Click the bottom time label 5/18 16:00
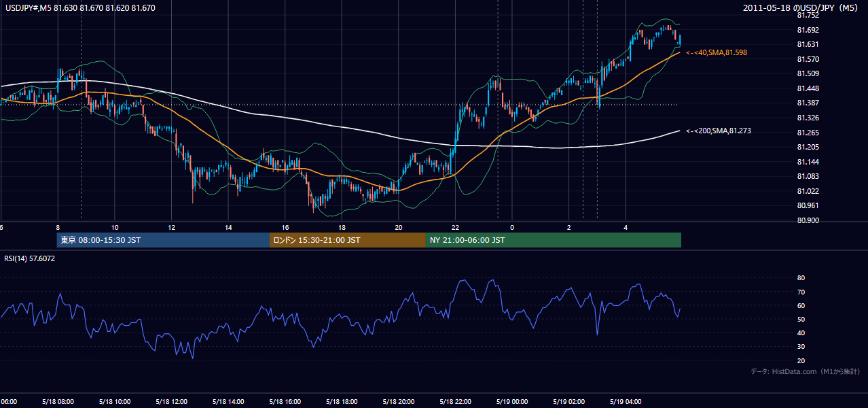 [x=285, y=401]
